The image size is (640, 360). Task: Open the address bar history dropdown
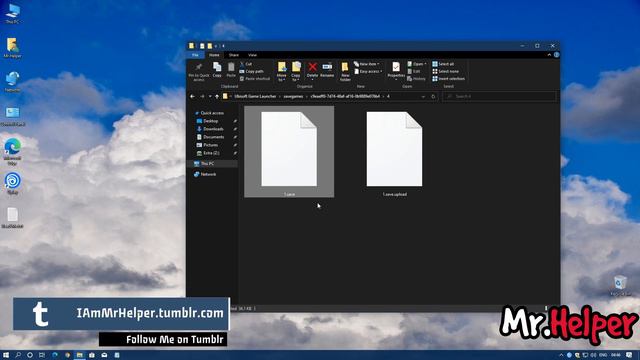[x=423, y=96]
